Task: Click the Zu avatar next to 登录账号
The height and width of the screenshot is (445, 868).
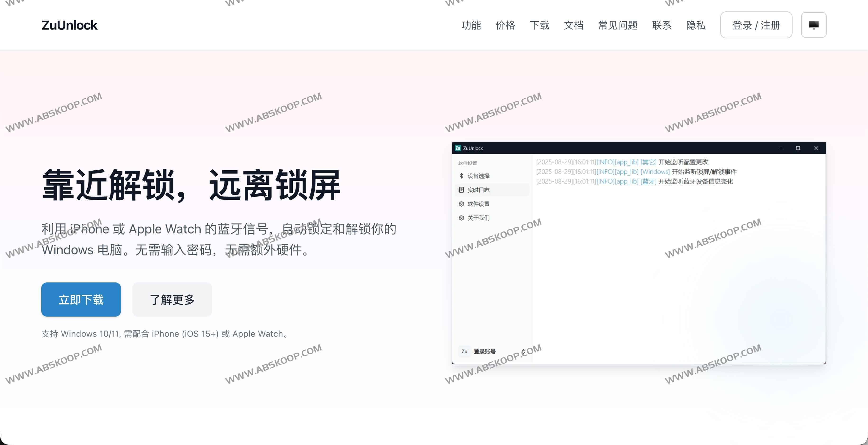Action: point(464,351)
